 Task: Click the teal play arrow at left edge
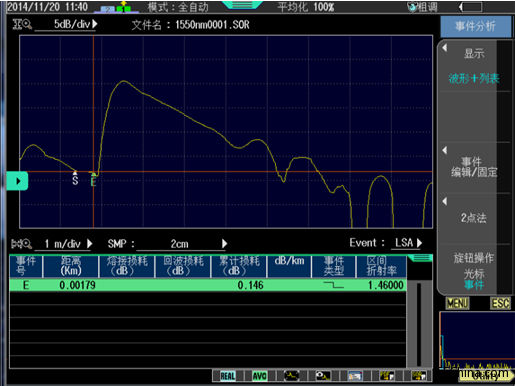17,181
